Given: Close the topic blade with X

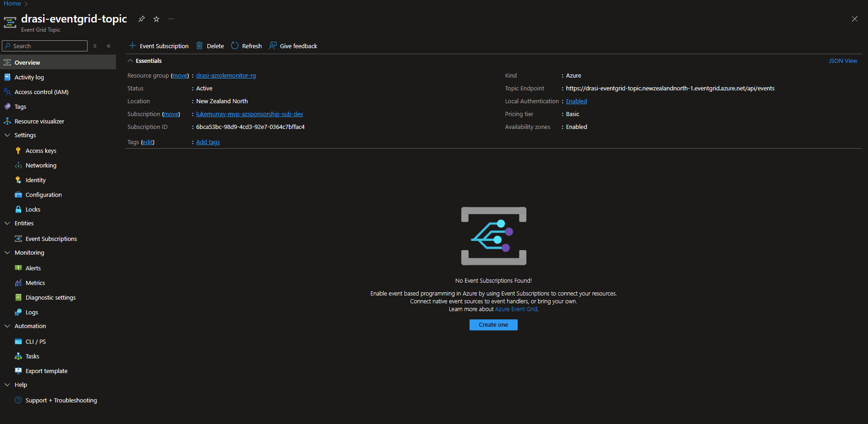Looking at the screenshot, I should [855, 19].
